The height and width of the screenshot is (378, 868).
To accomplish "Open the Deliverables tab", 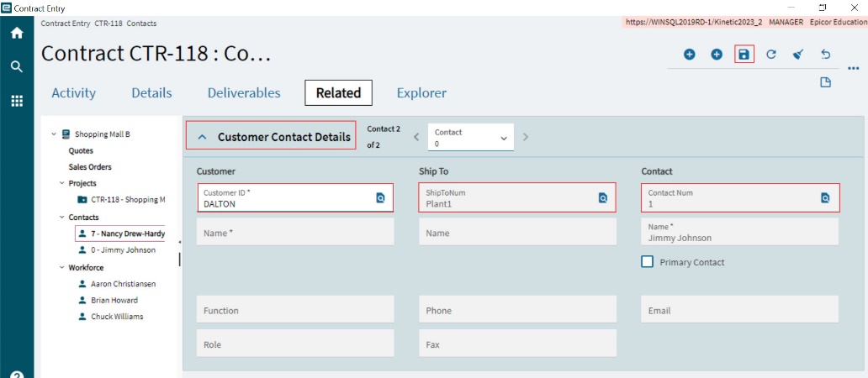I will coord(244,93).
